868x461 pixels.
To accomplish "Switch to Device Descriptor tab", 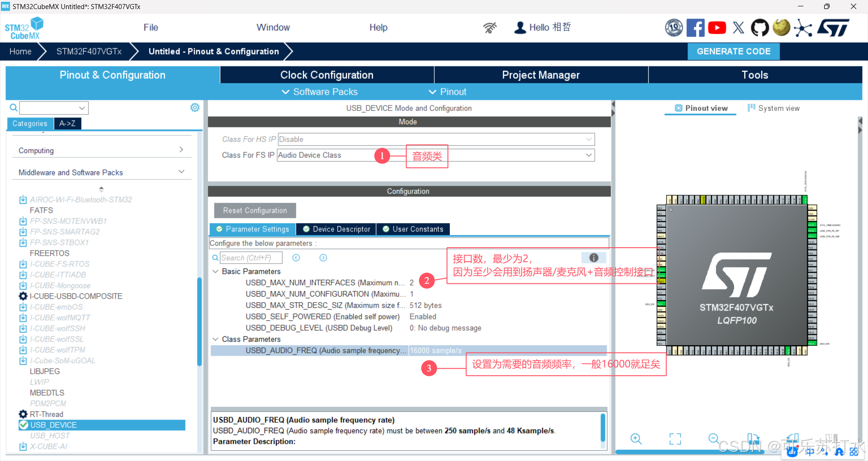I will (336, 229).
